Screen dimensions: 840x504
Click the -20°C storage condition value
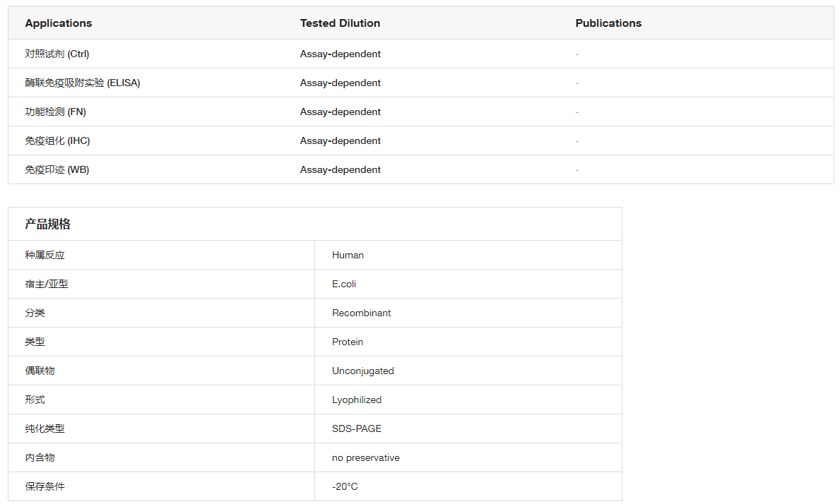click(345, 486)
